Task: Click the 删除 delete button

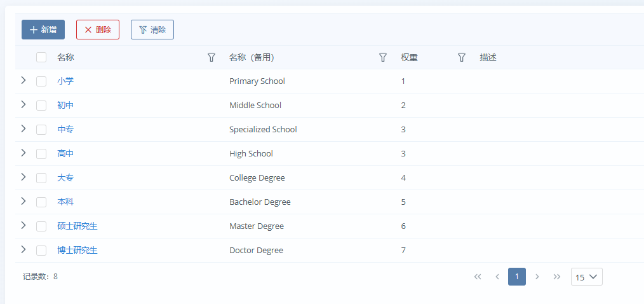Action: [98, 29]
